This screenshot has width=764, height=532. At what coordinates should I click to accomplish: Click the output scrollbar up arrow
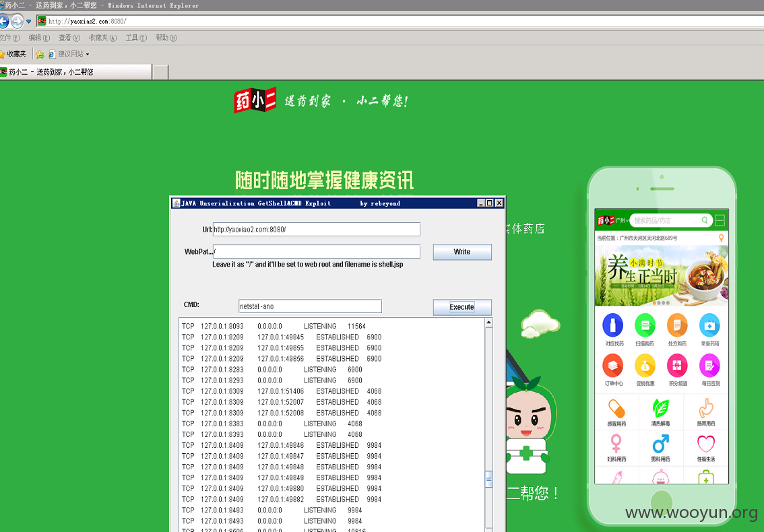pos(488,323)
